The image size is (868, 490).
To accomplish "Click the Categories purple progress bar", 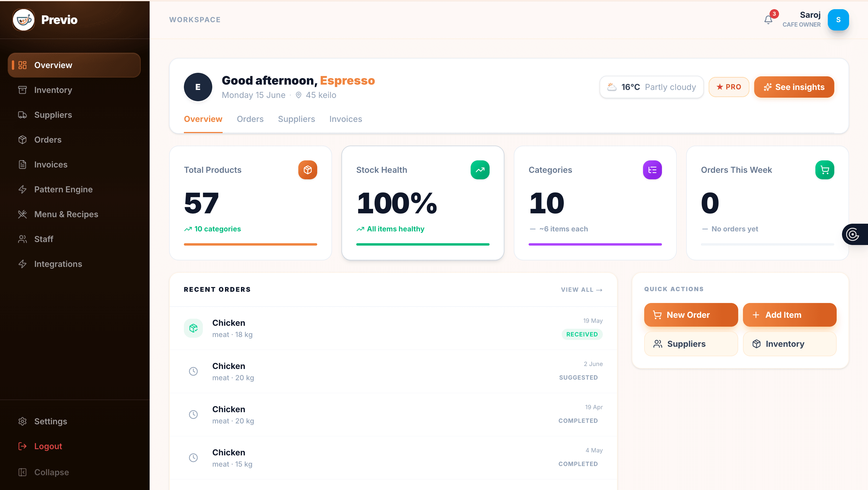I will coord(595,244).
